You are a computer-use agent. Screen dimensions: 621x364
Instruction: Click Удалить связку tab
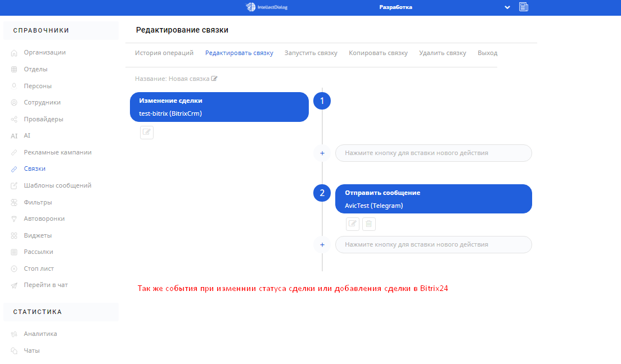(x=442, y=53)
